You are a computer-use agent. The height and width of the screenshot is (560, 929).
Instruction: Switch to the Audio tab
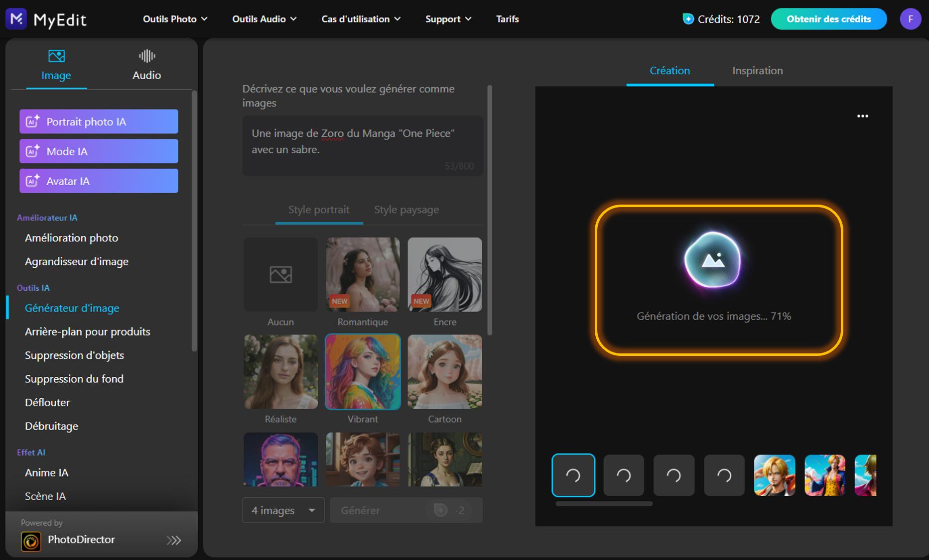[146, 65]
